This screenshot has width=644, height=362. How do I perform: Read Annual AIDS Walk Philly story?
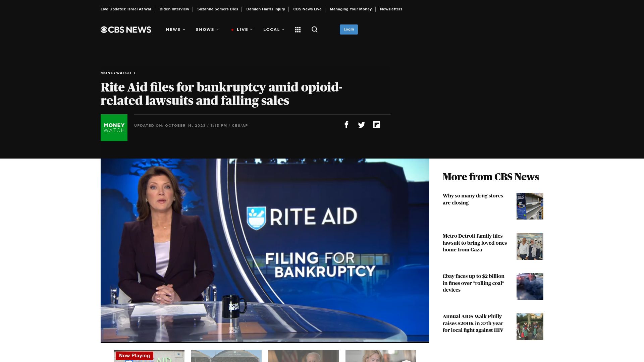(473, 323)
